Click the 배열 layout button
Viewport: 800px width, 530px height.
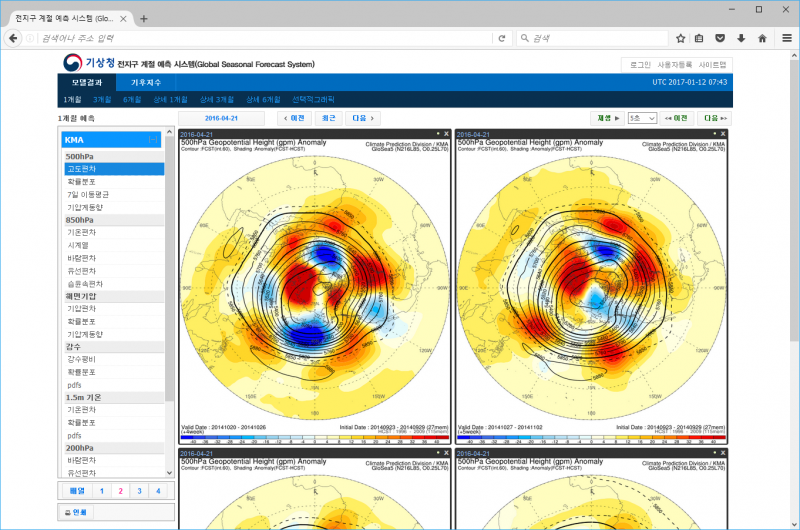[77, 491]
